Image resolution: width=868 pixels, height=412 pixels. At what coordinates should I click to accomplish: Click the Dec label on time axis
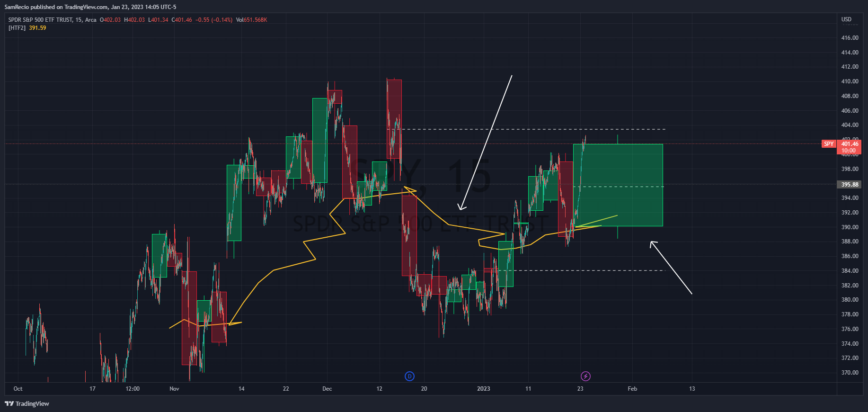pos(327,389)
